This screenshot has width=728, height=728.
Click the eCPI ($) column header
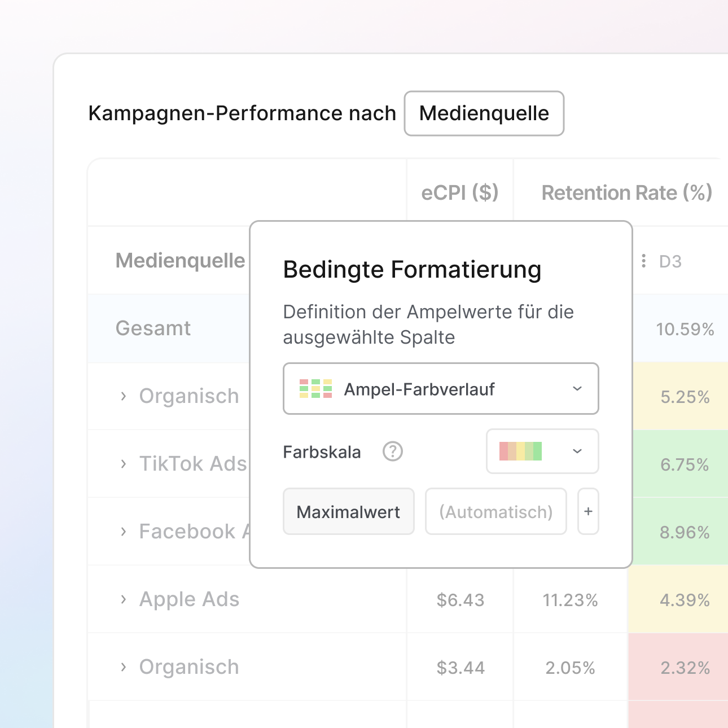click(x=459, y=193)
